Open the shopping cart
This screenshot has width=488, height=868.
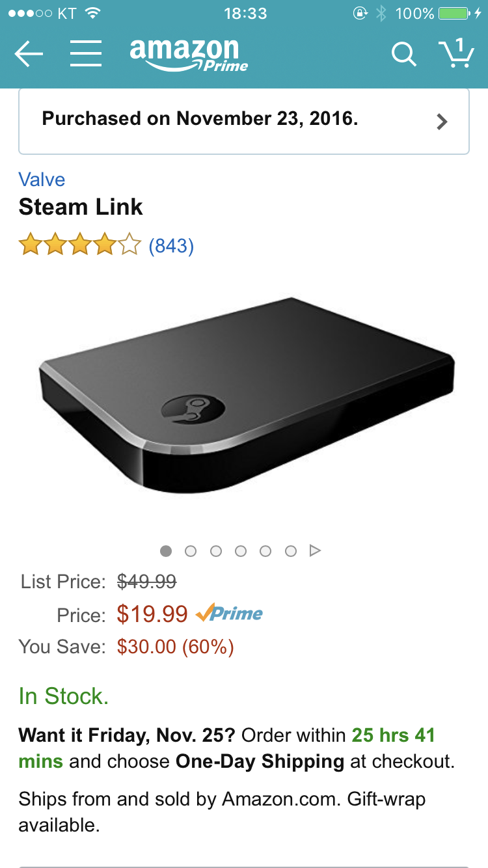pos(456,53)
